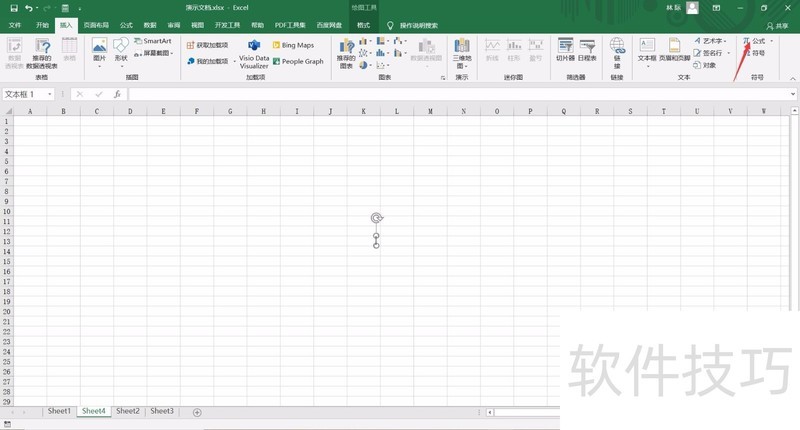Insert a picture with the 图片 button
This screenshot has height=430, width=800.
pos(99,53)
